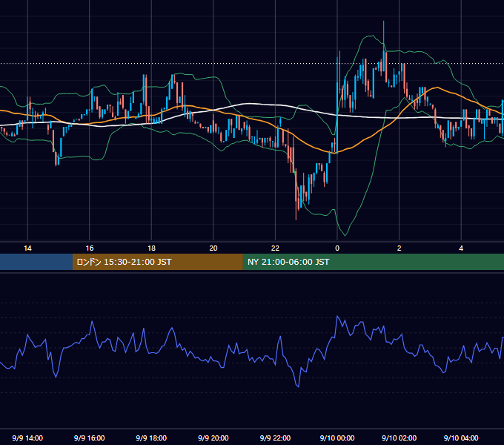Select the 2 label on upper time axis

click(399, 248)
